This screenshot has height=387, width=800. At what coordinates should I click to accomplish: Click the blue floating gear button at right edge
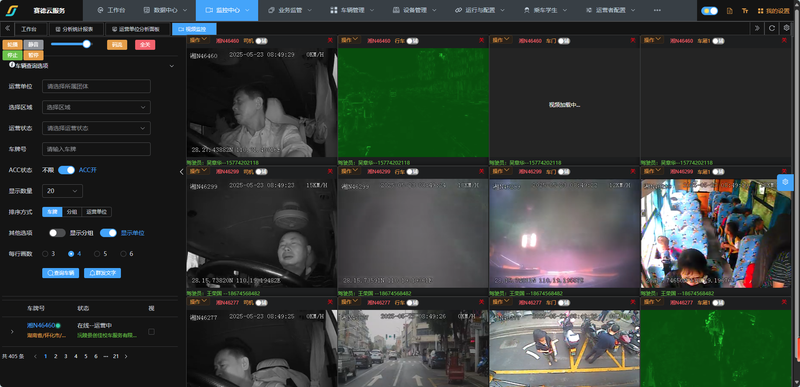[785, 182]
